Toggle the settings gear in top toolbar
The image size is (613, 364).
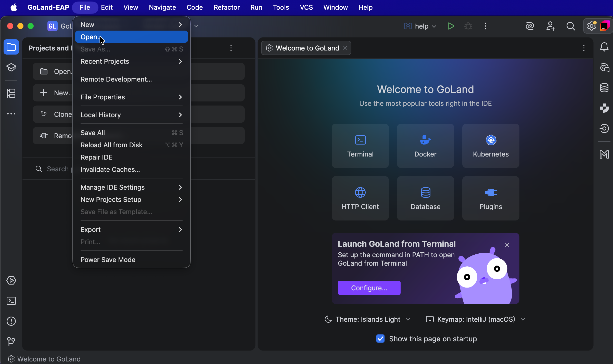(591, 26)
